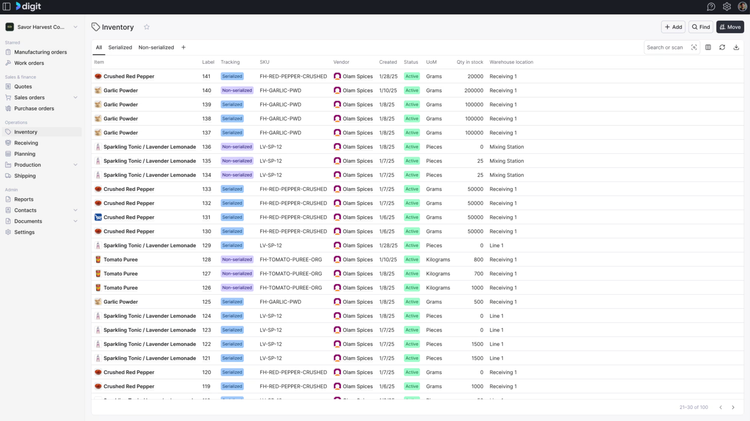The image size is (750, 421).
Task: Click Kilograms unit on row 126
Action: [438, 288]
